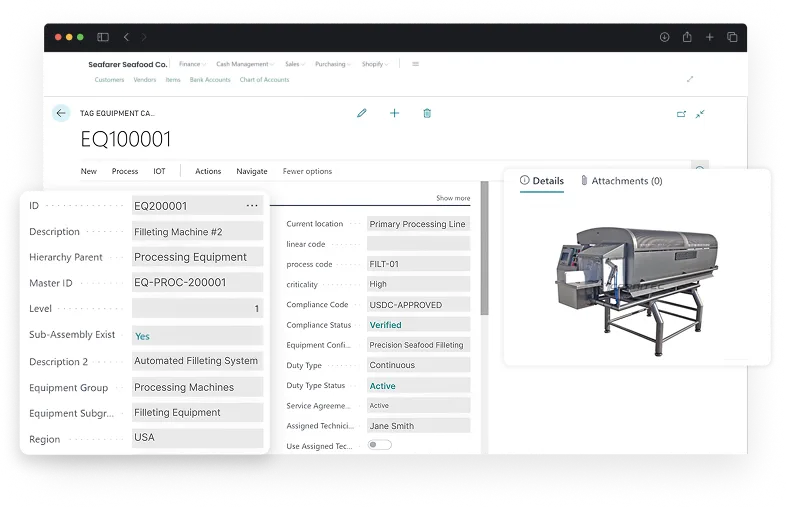Open the IOT action menu

click(159, 171)
